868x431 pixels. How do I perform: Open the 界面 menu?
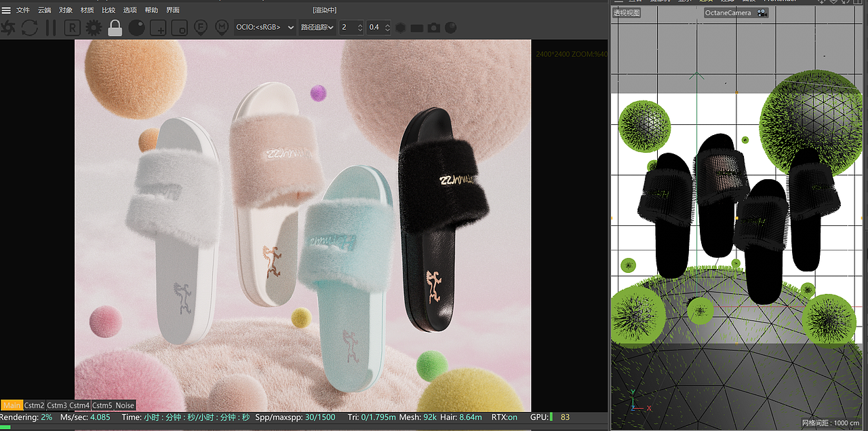(173, 10)
